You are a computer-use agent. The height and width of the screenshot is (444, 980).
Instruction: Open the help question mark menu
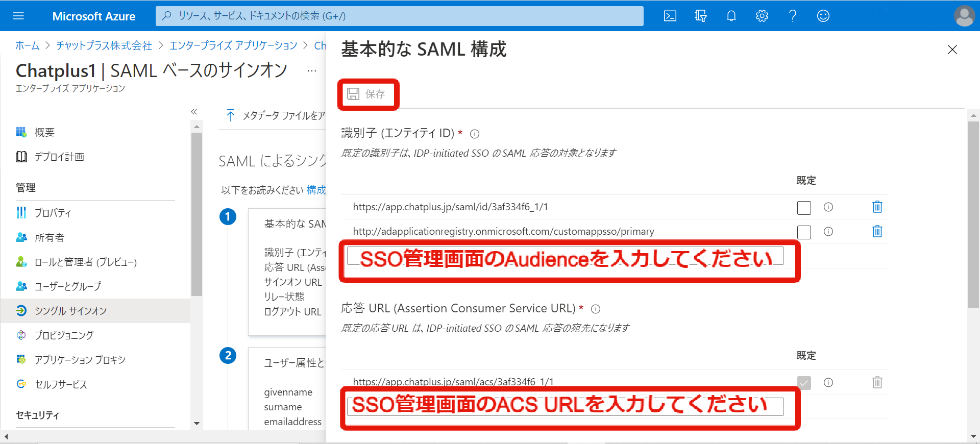pos(793,16)
